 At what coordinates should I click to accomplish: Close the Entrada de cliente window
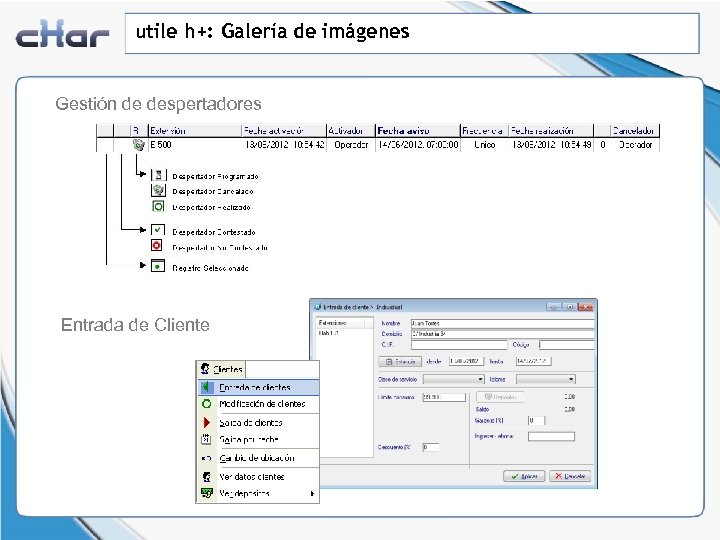coord(585,307)
